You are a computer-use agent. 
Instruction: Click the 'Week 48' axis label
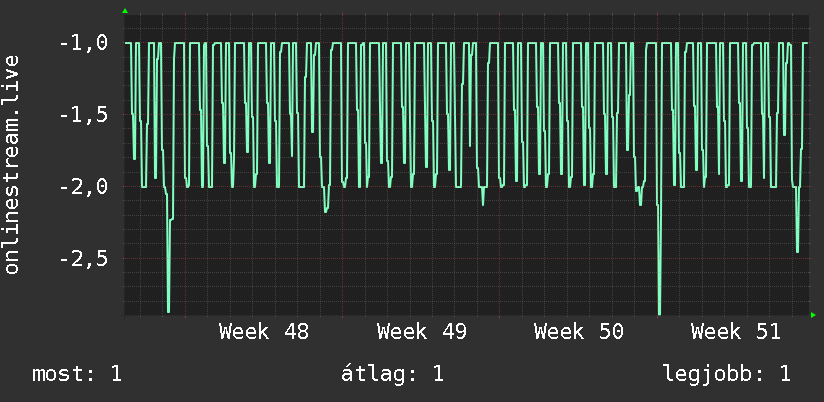pyautogui.click(x=264, y=332)
